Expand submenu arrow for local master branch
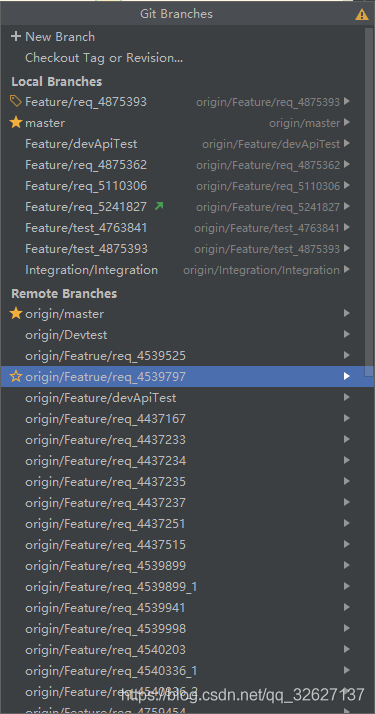The height and width of the screenshot is (714, 375). point(347,122)
